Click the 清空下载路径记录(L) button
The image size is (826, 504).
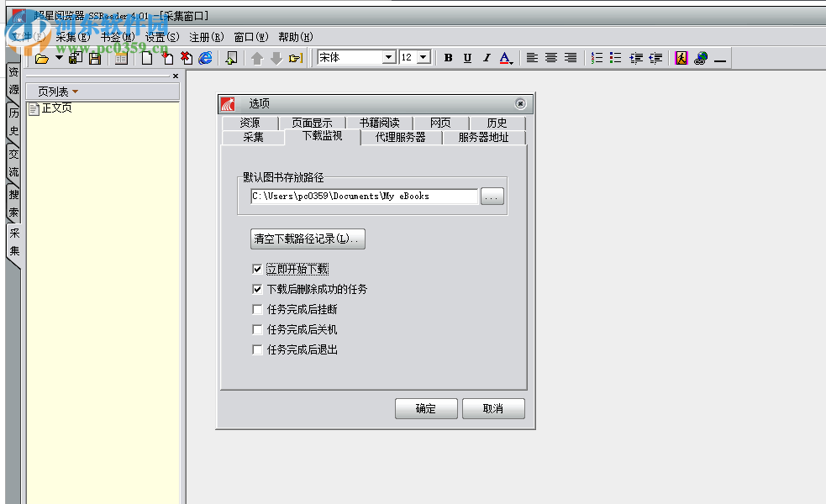tap(308, 239)
